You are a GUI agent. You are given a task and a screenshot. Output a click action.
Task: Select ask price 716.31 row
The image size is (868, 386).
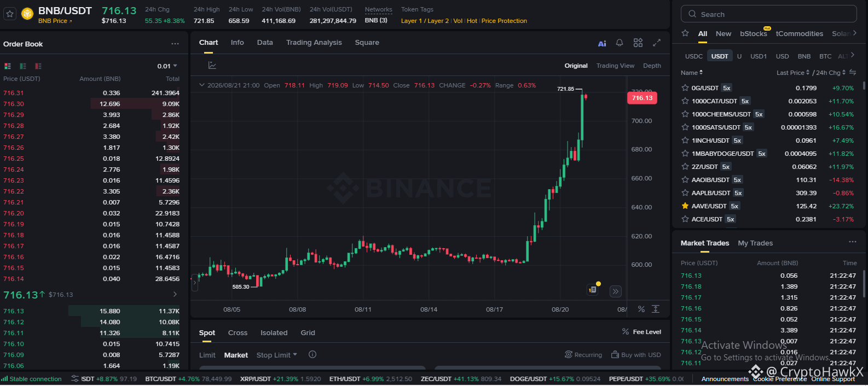tap(91, 93)
